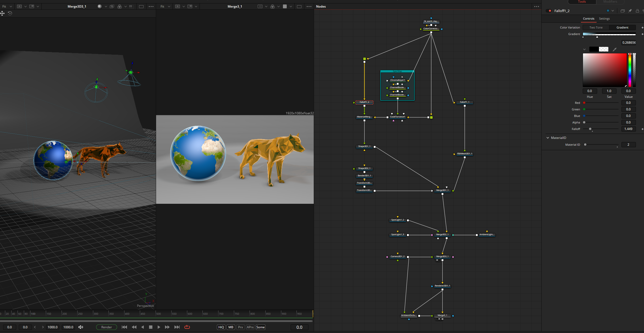Screen dimensions: 644x333
Task: Toggle the Some selective update button
Action: [x=260, y=327]
